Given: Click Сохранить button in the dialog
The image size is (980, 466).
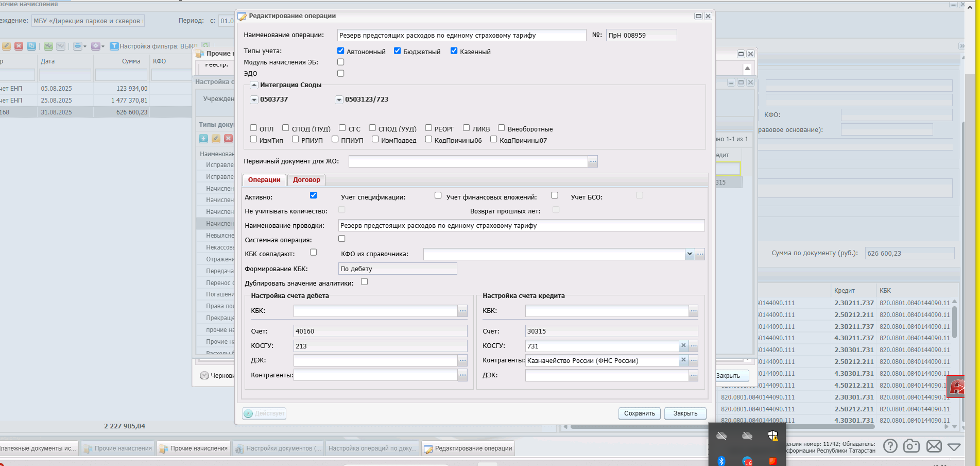Looking at the screenshot, I should coord(639,413).
